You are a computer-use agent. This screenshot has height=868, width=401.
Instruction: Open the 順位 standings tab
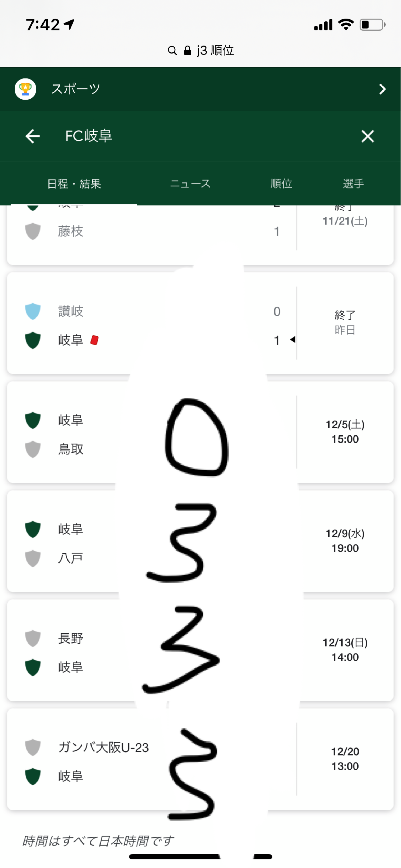(x=281, y=184)
